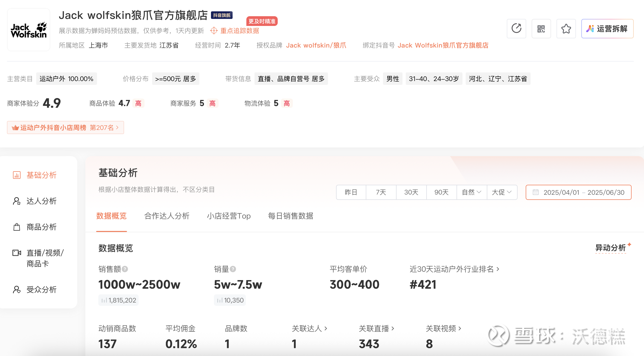This screenshot has height=356, width=644.
Task: Click the 运营拆解 button
Action: pyautogui.click(x=607, y=29)
